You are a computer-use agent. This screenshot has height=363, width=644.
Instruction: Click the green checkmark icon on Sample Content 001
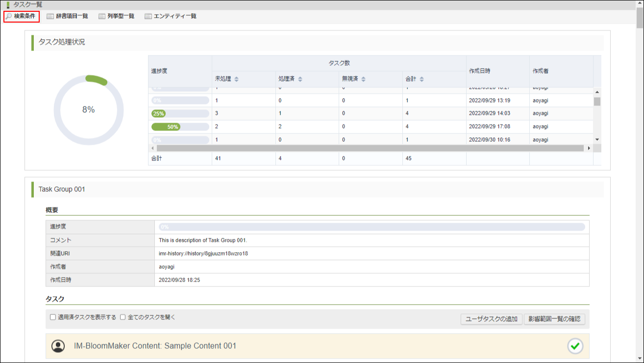[575, 346]
